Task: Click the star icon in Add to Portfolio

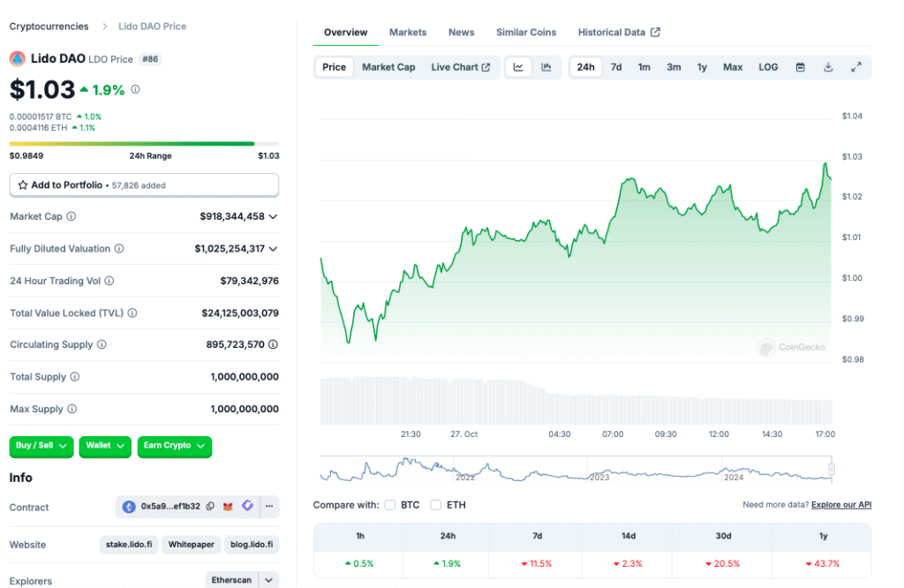Action: (23, 185)
